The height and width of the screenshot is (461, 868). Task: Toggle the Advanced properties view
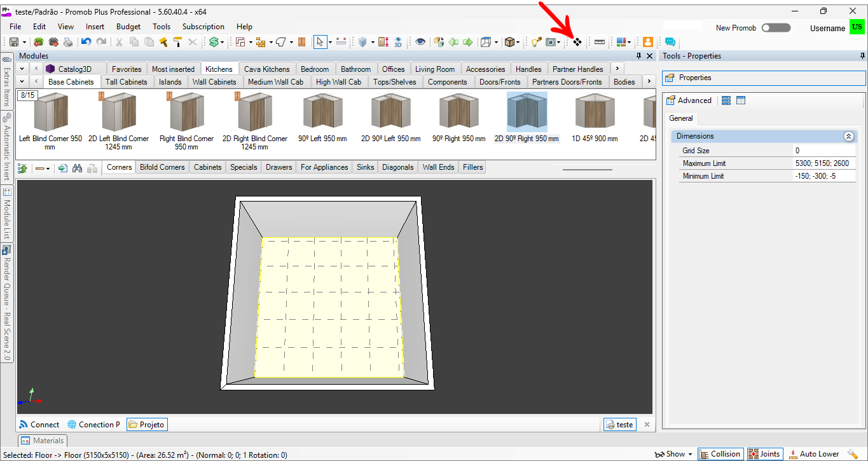(x=689, y=100)
